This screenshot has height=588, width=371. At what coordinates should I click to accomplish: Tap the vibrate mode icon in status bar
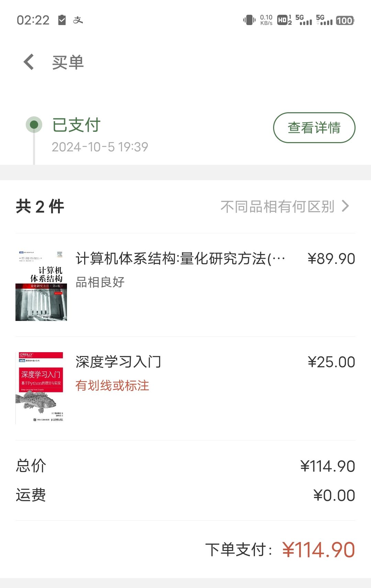click(249, 20)
